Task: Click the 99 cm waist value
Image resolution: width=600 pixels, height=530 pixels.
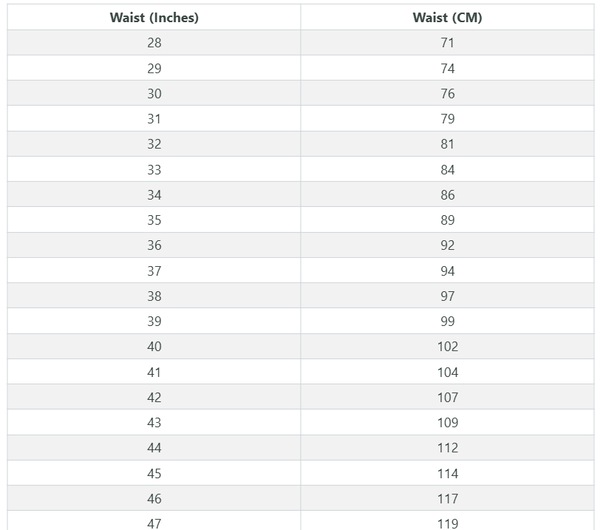Action: pos(447,321)
